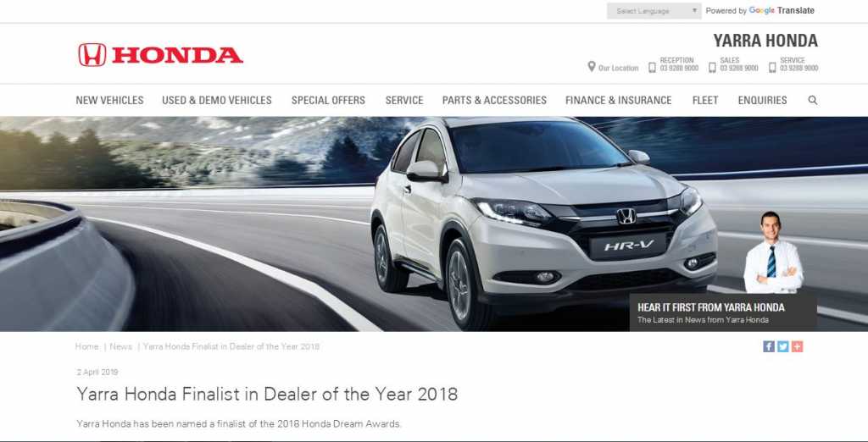Click the Honda logo in header
Screen dimensions: 868x442
(160, 55)
